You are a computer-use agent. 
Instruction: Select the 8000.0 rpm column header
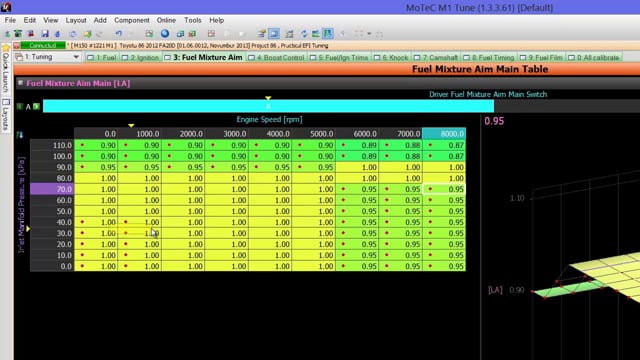[444, 133]
